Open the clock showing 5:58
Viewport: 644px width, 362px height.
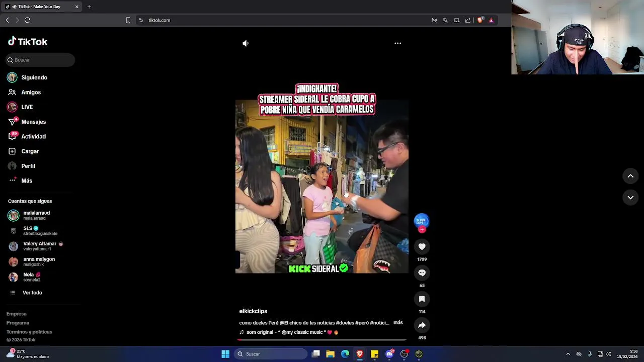point(627,354)
